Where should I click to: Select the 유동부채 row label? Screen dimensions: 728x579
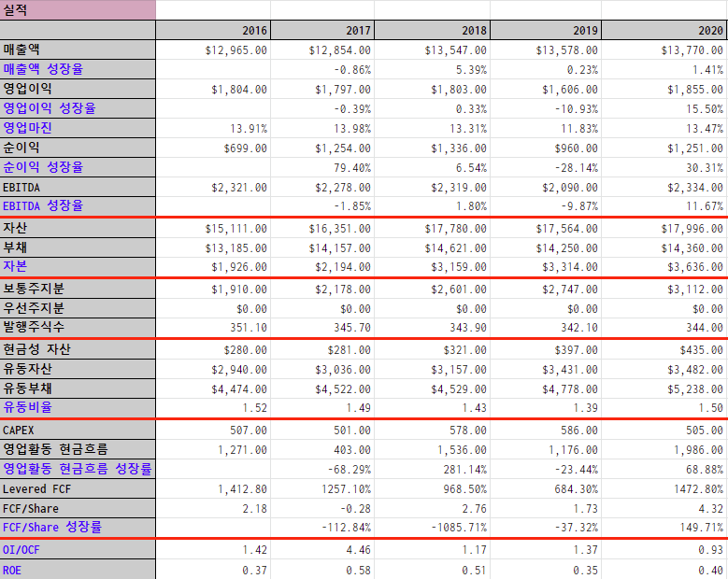point(78,388)
